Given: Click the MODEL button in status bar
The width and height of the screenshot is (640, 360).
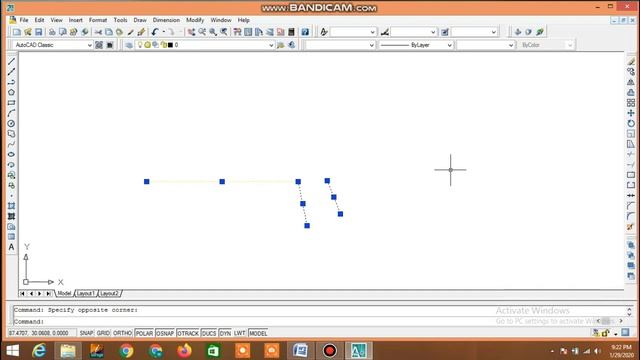Looking at the screenshot, I should (x=258, y=333).
